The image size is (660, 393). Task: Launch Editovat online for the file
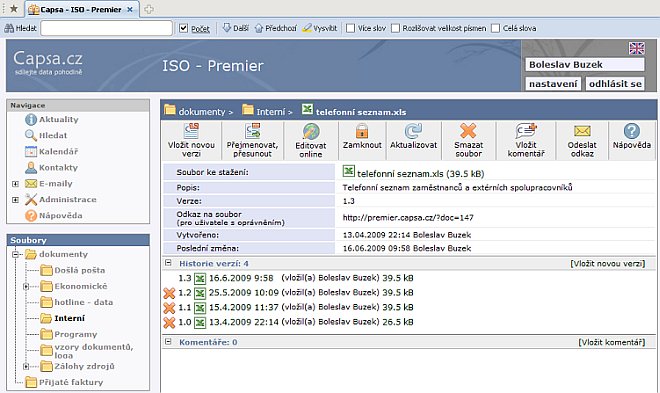(x=311, y=131)
